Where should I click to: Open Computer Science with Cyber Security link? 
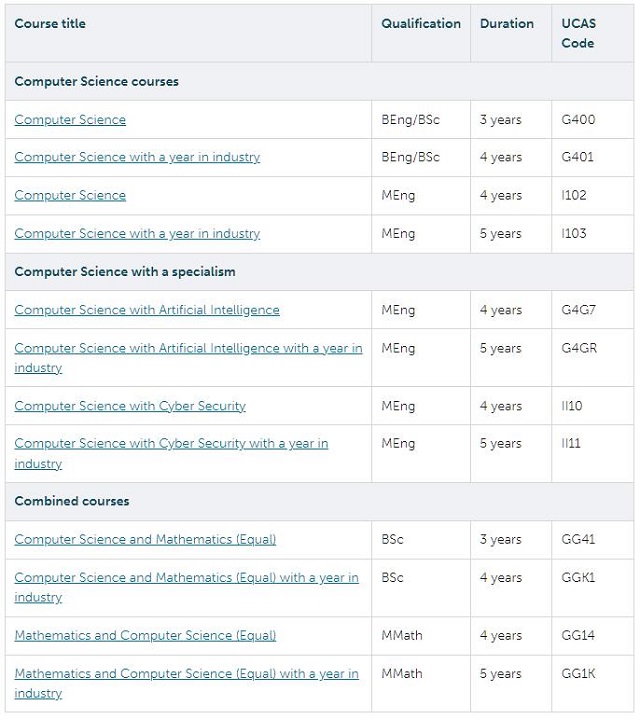tap(130, 406)
